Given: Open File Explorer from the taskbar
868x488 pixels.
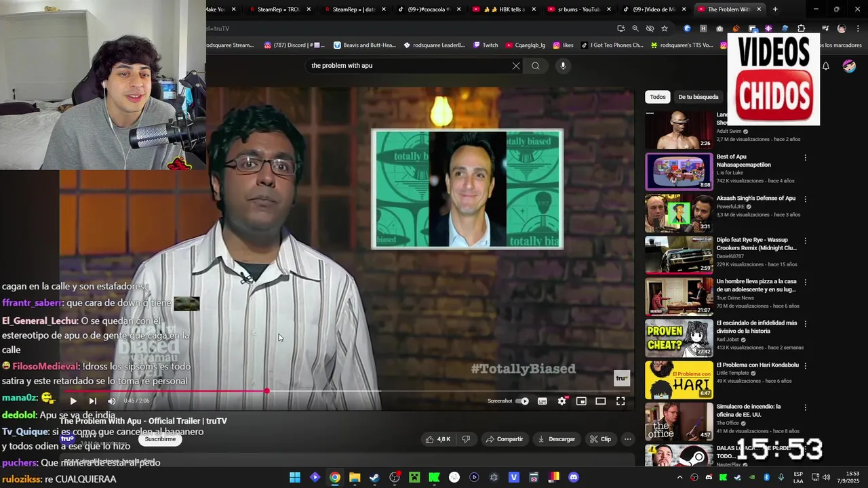Looking at the screenshot, I should pyautogui.click(x=355, y=477).
